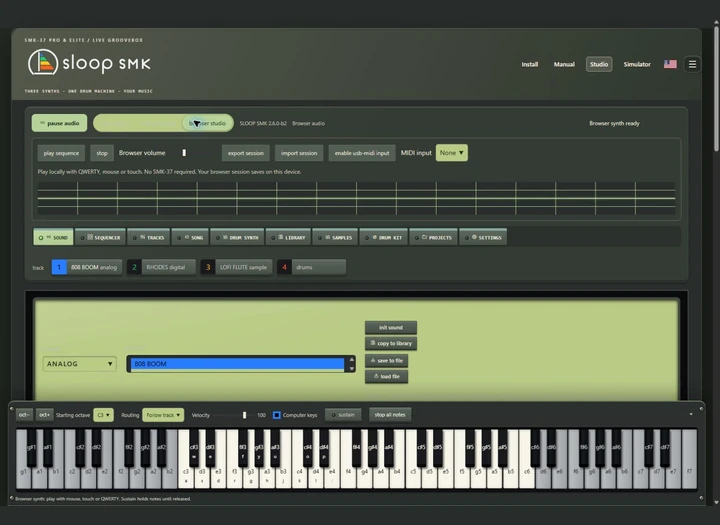Collapse the keyboard panel using right arrow

[691, 414]
